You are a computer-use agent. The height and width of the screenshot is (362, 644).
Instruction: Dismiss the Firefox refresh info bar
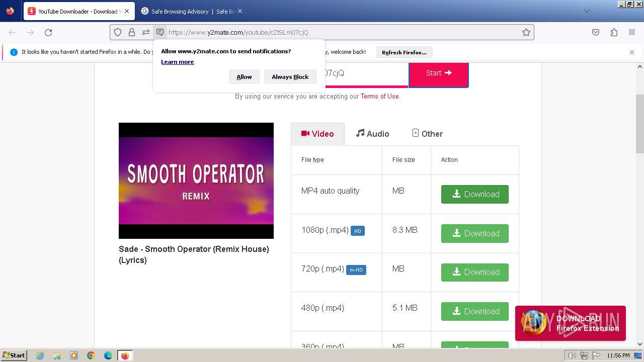[632, 52]
